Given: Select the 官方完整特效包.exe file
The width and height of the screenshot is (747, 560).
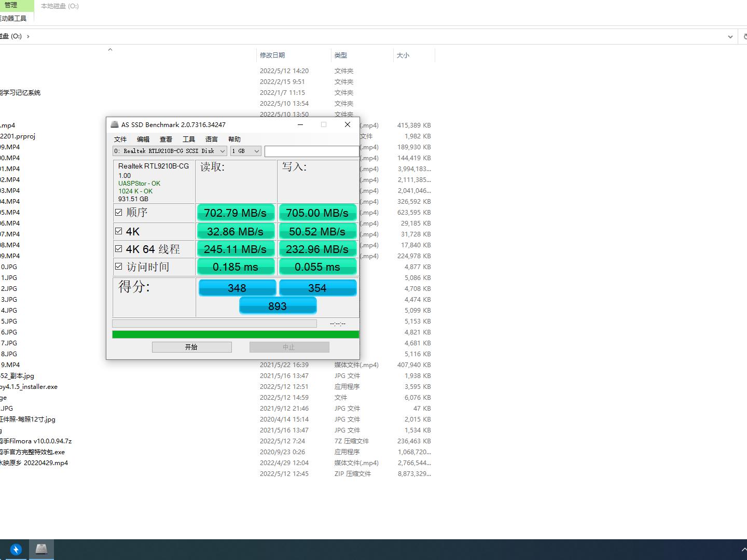Looking at the screenshot, I should pyautogui.click(x=33, y=452).
